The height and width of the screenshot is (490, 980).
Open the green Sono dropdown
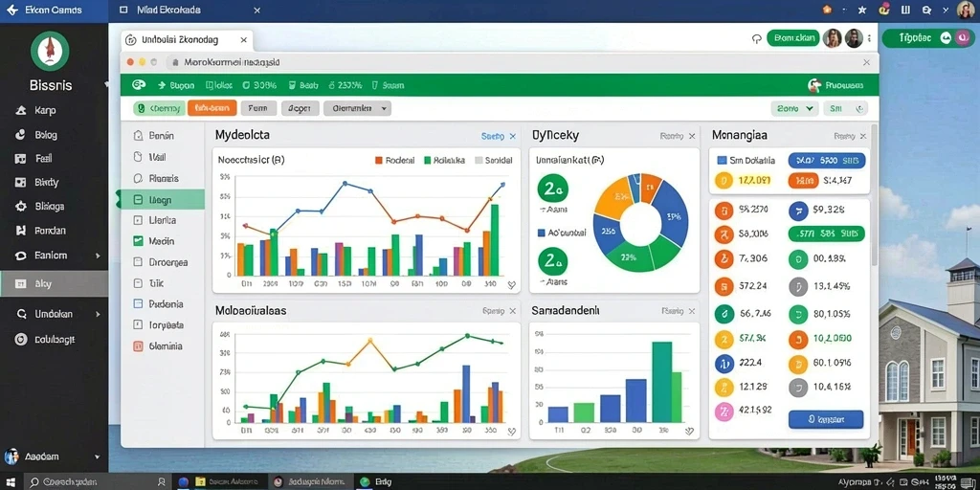[794, 108]
